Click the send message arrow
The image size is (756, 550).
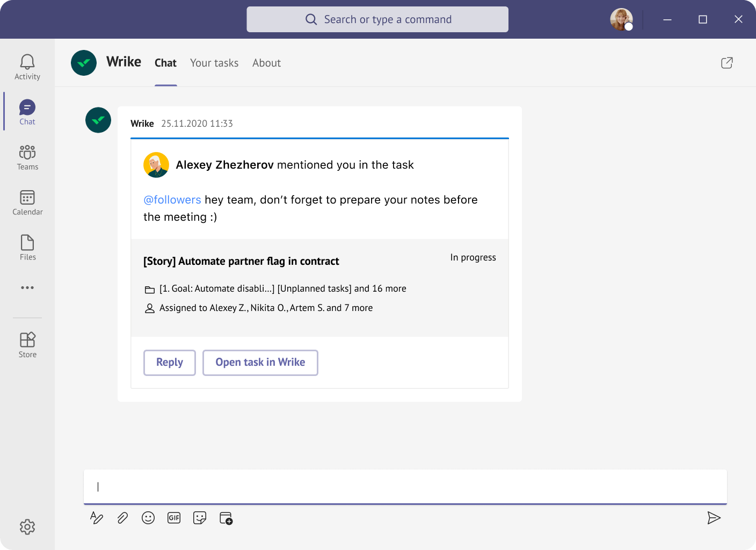(x=714, y=518)
